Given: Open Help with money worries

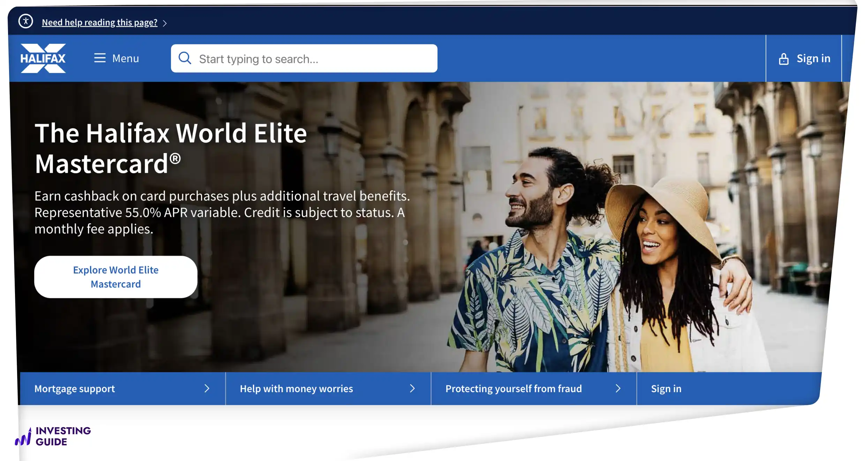Looking at the screenshot, I should (x=296, y=388).
